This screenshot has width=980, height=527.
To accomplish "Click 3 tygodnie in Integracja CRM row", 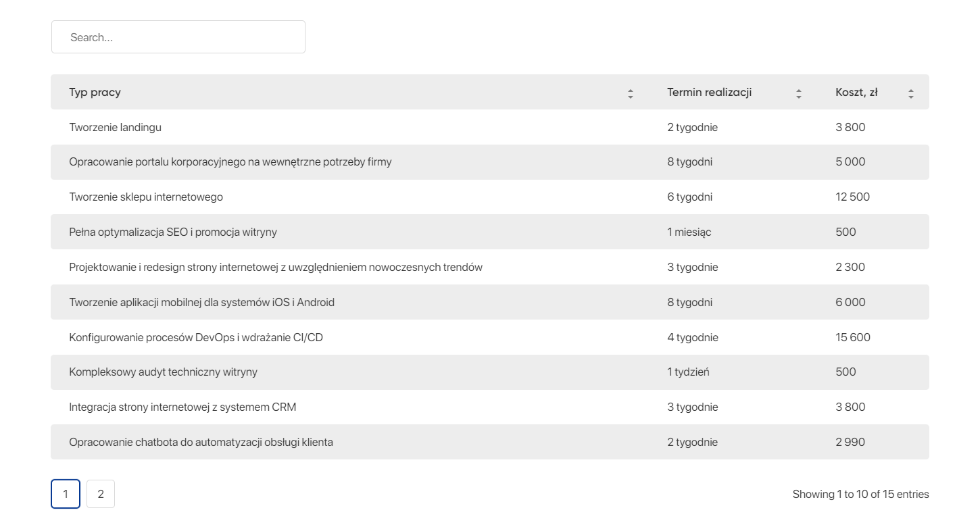I will (x=693, y=407).
